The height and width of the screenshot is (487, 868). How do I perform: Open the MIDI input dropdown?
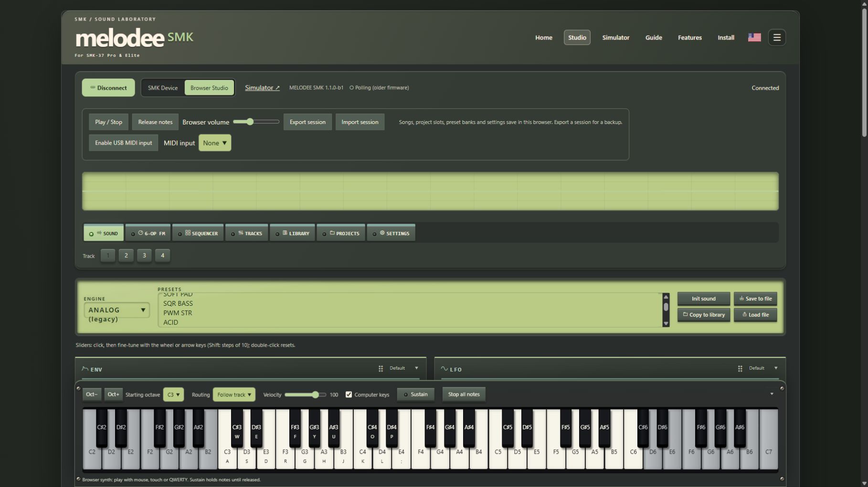point(215,143)
